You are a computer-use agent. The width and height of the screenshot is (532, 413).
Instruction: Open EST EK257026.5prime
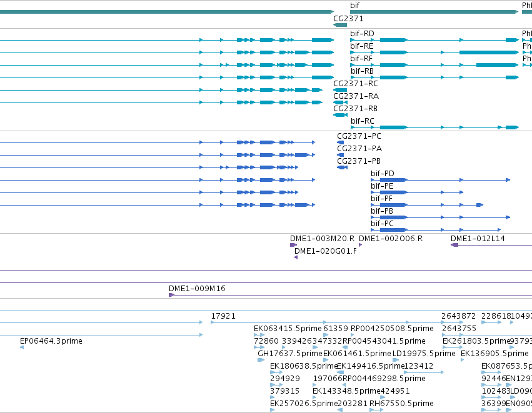coord(304,404)
